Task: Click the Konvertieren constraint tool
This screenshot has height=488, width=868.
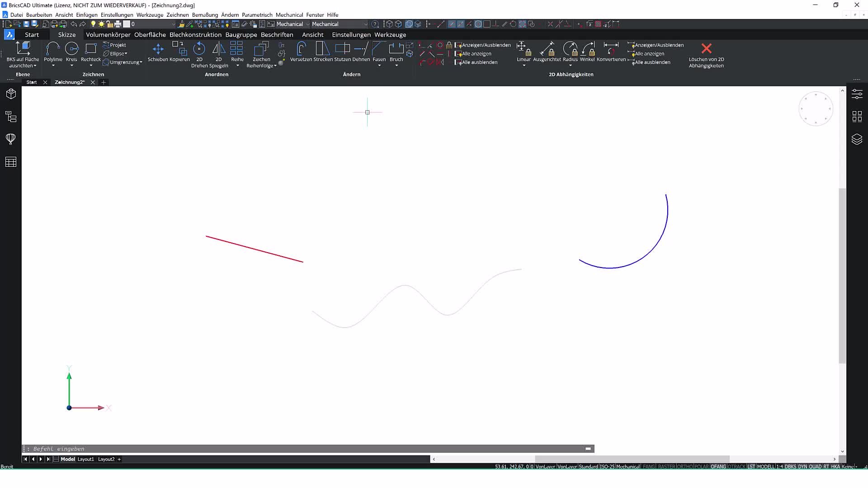Action: tap(611, 51)
